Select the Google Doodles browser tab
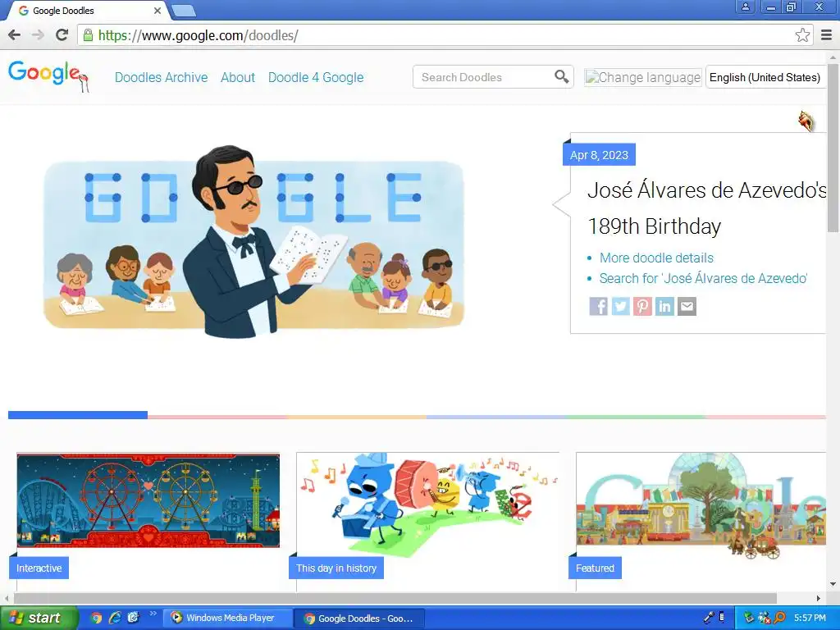 (87, 10)
